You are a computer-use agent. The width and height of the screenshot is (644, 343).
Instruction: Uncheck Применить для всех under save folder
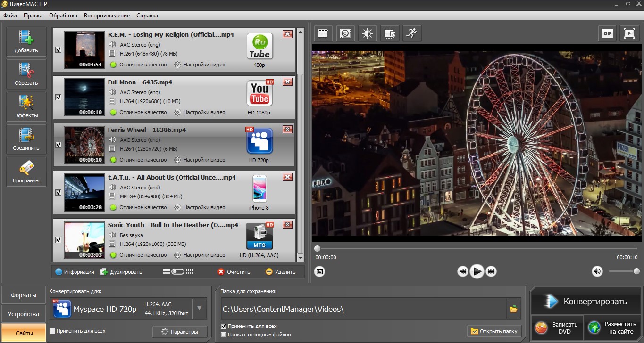[x=224, y=326]
